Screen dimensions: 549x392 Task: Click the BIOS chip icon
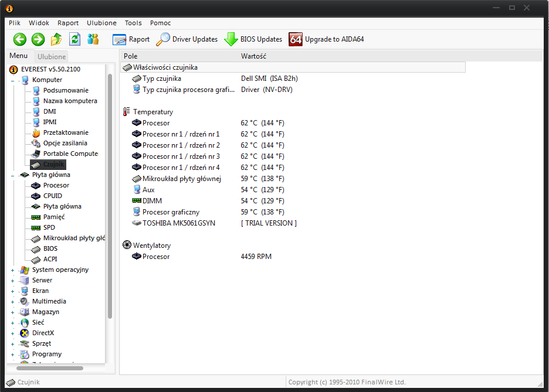coord(36,249)
